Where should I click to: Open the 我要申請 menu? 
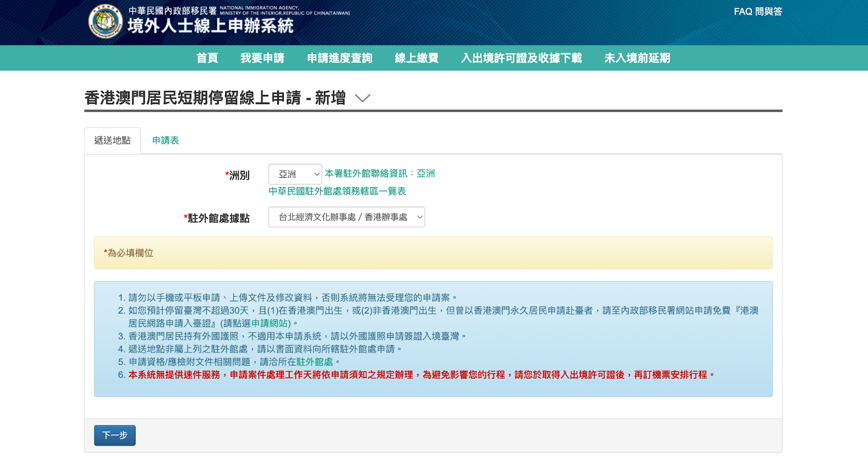[x=262, y=58]
